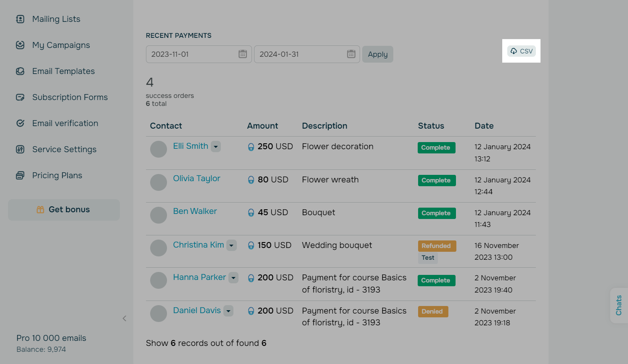Click the Email verification checkmark icon
The image size is (628, 364).
(x=20, y=123)
